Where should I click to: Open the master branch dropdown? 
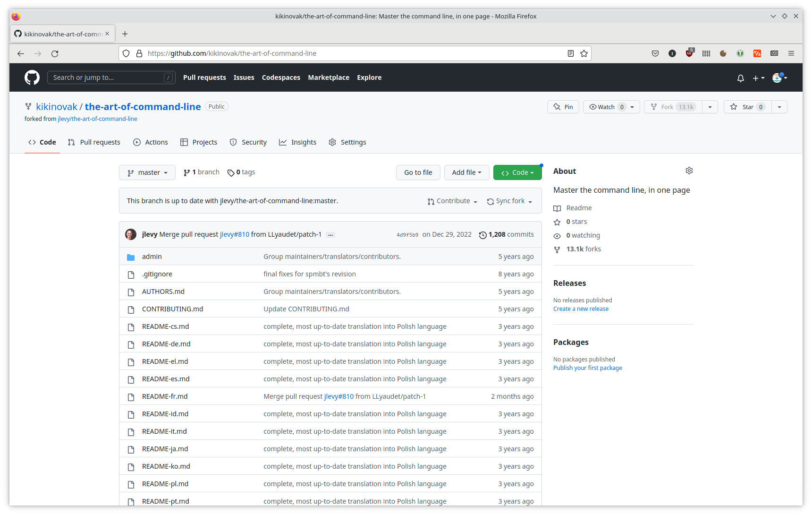147,172
